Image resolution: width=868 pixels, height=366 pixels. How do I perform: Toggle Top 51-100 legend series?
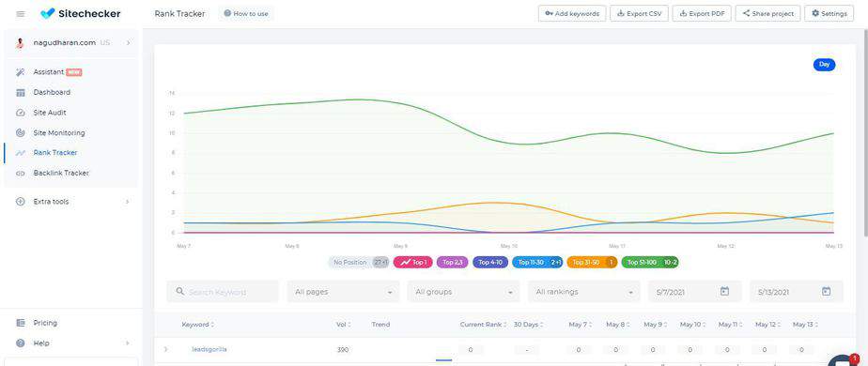tap(650, 263)
